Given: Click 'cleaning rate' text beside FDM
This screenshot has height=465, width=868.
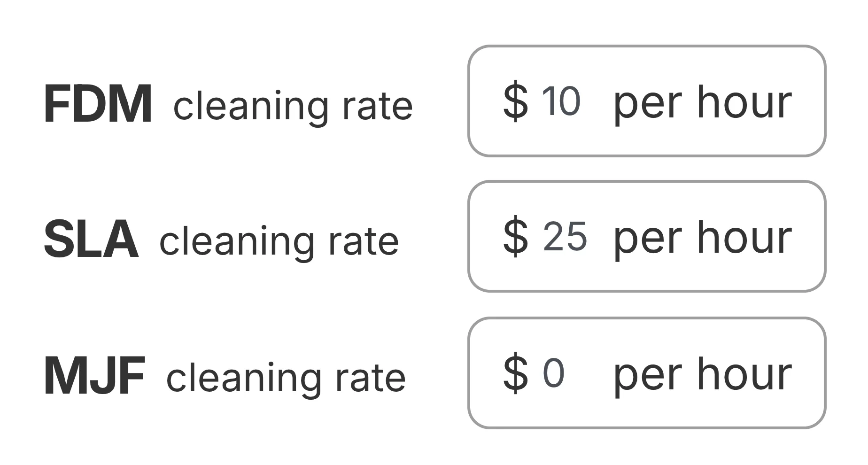Looking at the screenshot, I should [293, 106].
